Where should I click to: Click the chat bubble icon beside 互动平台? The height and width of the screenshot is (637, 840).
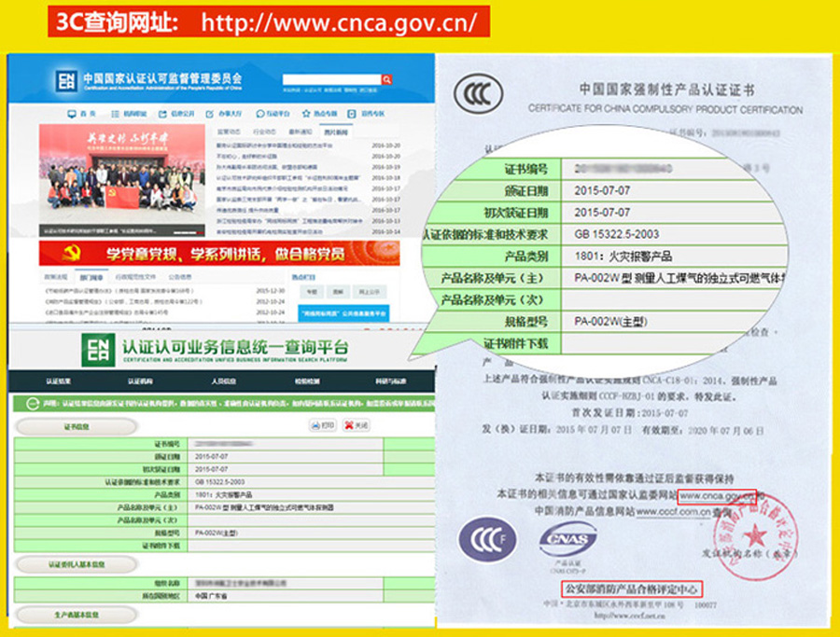click(259, 114)
